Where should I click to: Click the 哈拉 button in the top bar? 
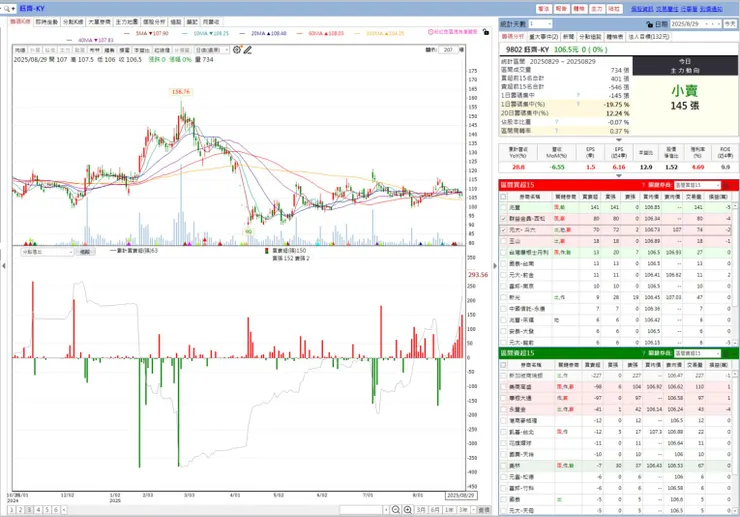pos(614,8)
